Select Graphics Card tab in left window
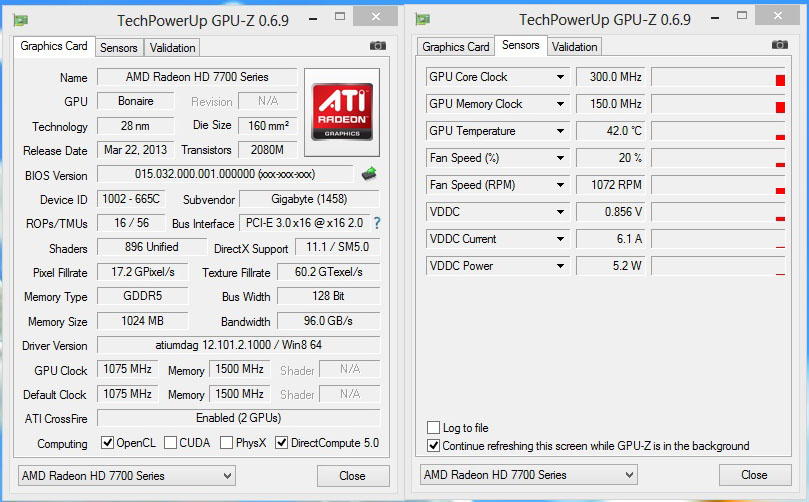Viewport: 809px width, 502px height. (x=54, y=46)
